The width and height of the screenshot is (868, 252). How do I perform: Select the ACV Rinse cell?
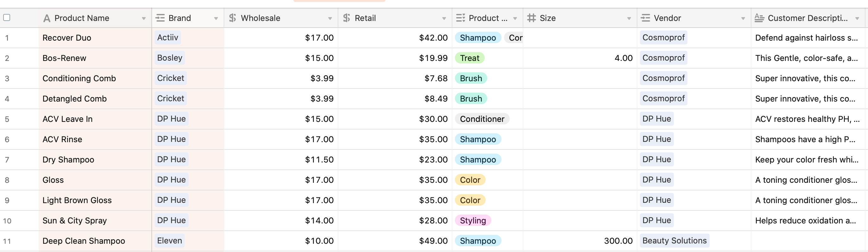point(95,139)
